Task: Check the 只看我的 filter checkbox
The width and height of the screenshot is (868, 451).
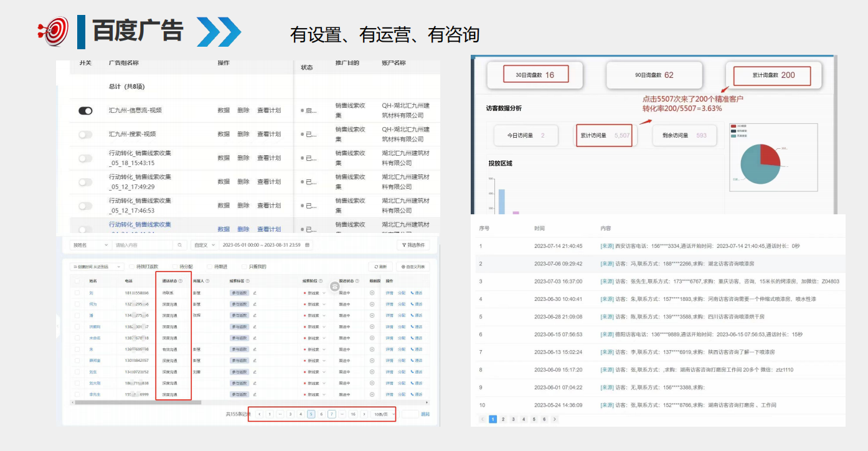Action: pos(244,267)
